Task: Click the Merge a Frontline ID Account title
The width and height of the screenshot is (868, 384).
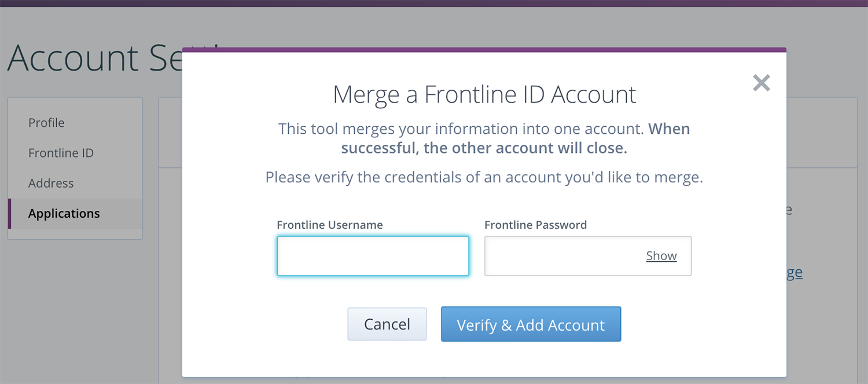Action: click(x=484, y=95)
